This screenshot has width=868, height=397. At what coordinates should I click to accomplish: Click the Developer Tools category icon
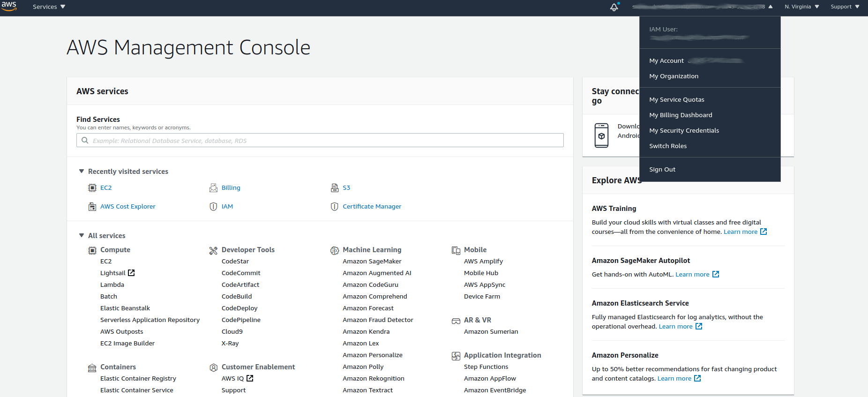(213, 250)
